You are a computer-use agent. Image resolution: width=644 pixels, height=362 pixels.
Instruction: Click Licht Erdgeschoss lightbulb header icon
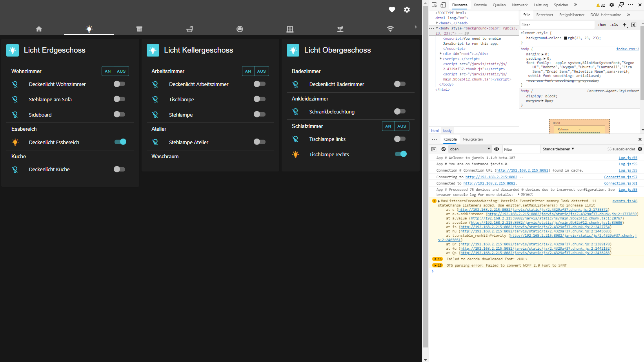(13, 50)
